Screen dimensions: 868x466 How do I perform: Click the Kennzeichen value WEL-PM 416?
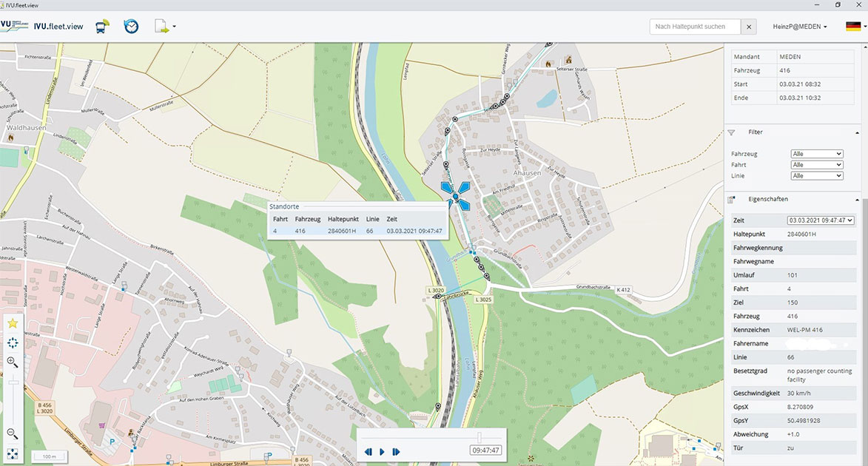(804, 330)
